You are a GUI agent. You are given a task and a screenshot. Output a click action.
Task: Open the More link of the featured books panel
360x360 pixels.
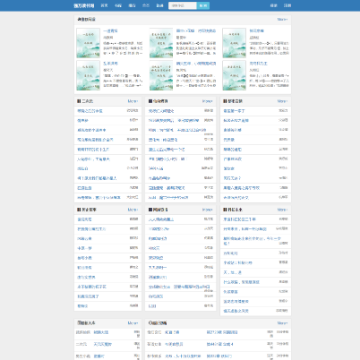(x=282, y=19)
